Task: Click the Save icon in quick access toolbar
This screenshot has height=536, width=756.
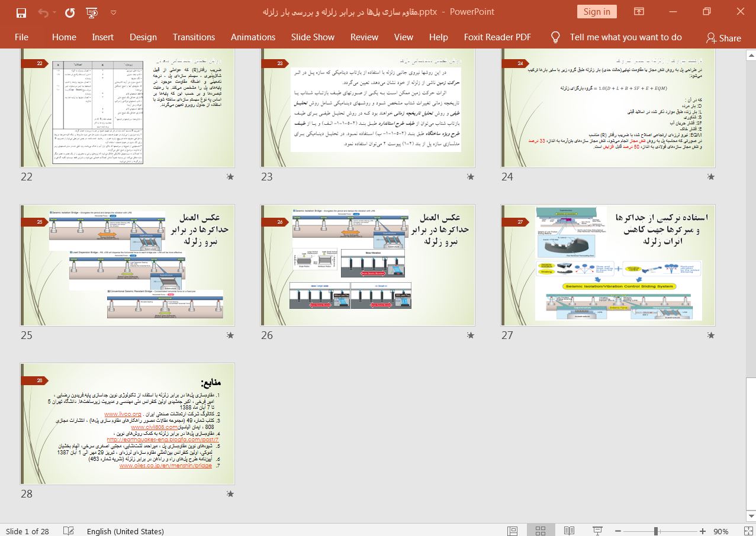Action: click(21, 12)
